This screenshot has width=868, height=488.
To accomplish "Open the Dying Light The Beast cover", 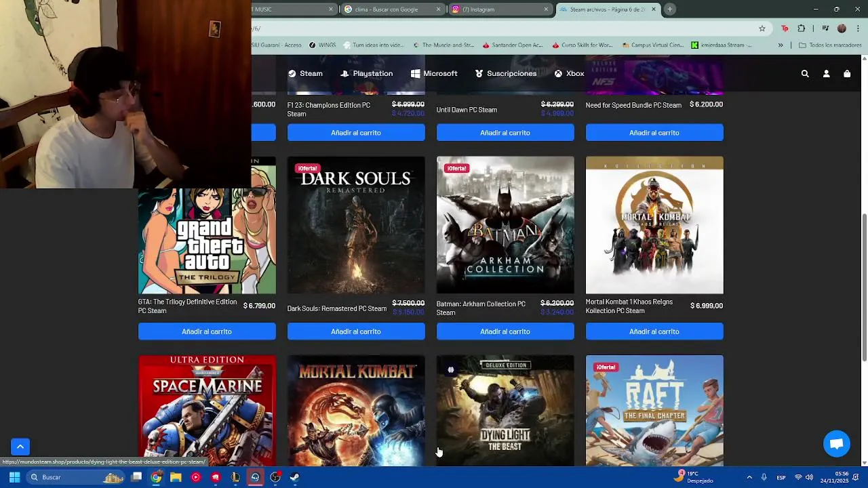I will tap(505, 411).
